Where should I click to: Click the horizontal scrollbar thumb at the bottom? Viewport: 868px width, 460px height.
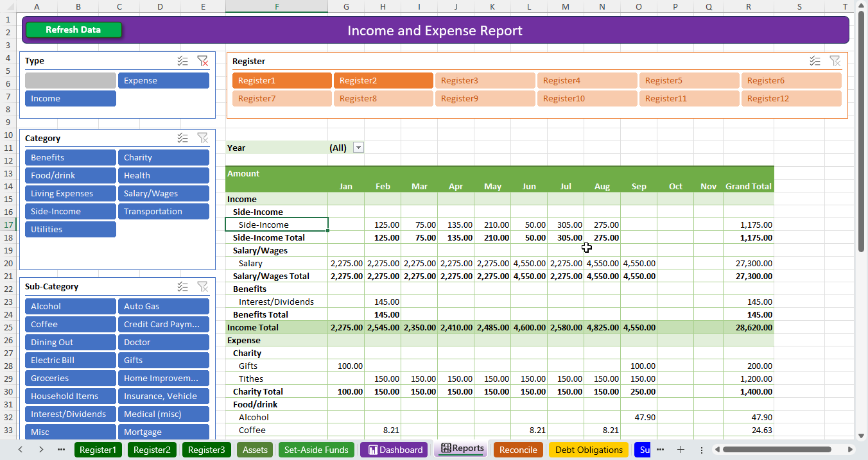pos(777,450)
